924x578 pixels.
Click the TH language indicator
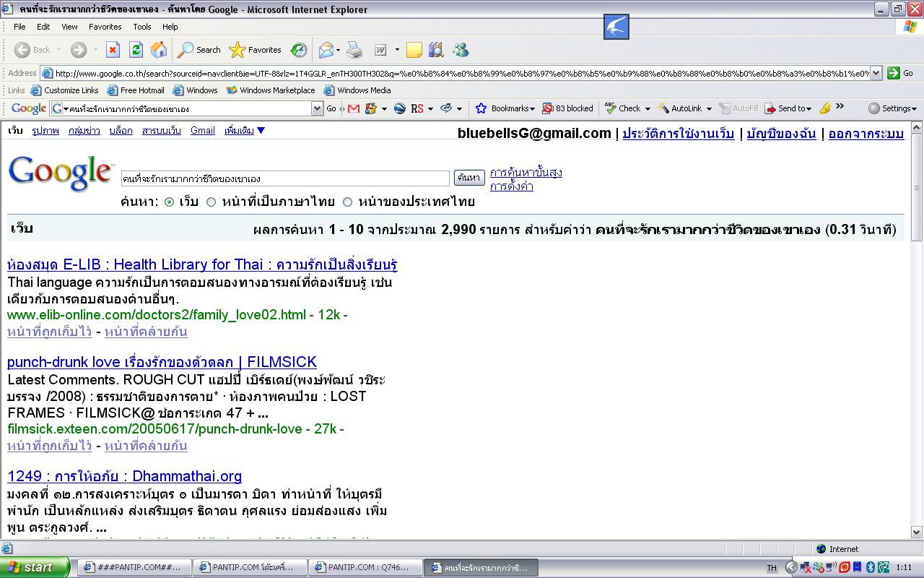(772, 568)
